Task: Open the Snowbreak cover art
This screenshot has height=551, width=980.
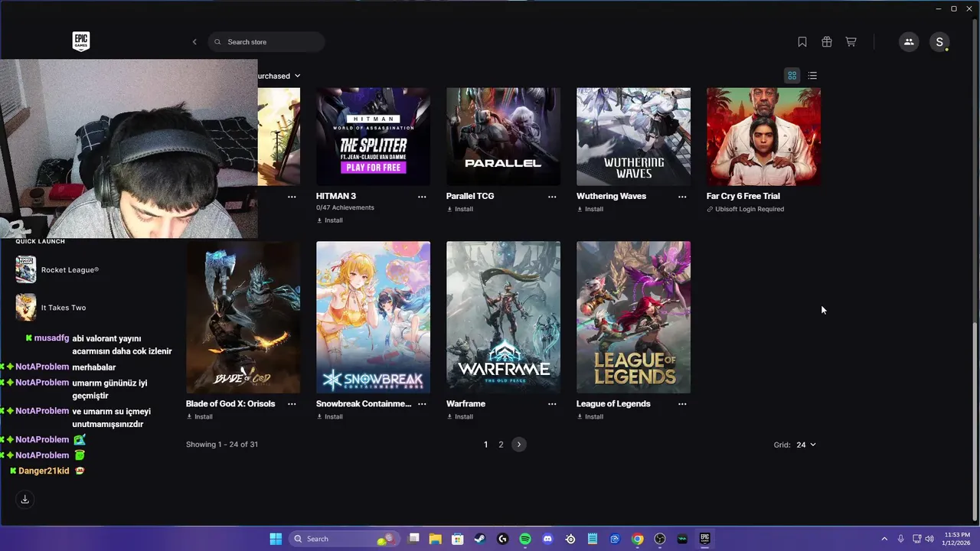Action: click(373, 318)
